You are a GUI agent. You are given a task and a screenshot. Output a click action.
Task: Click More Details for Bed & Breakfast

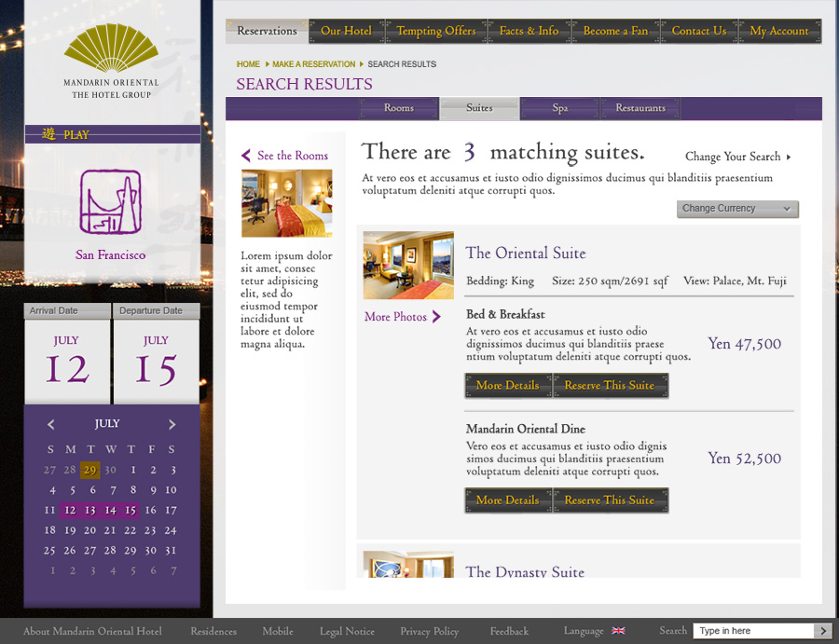[x=508, y=385]
